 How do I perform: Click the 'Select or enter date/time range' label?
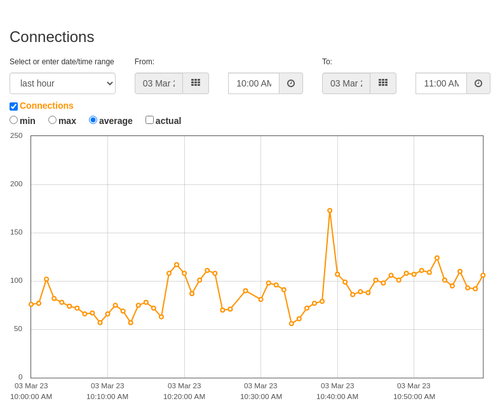point(62,62)
